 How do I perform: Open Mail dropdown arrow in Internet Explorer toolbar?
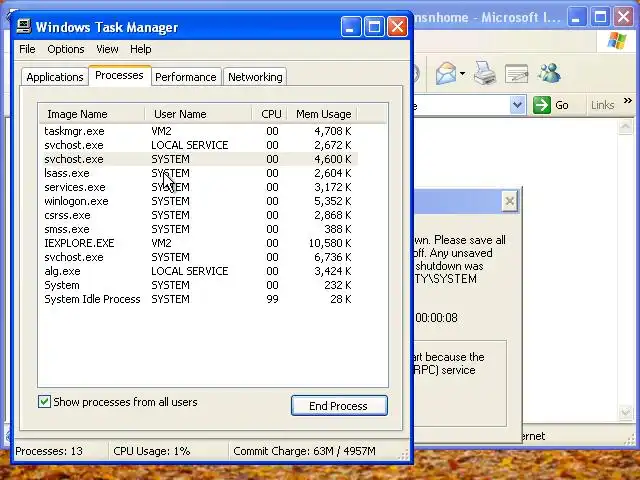click(x=462, y=74)
